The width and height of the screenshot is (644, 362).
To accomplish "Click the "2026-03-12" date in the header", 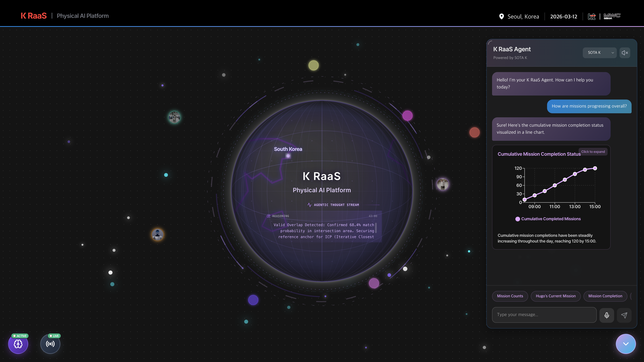I will (564, 17).
